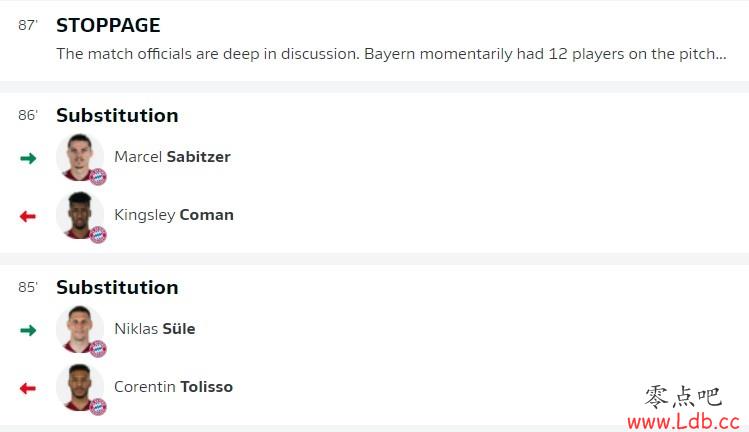Open Marcel Sabitzer's player photo
The height and width of the screenshot is (432, 749).
coord(80,157)
